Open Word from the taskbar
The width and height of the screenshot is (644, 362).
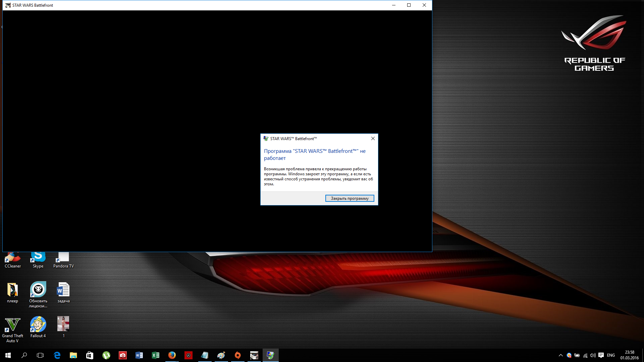139,355
